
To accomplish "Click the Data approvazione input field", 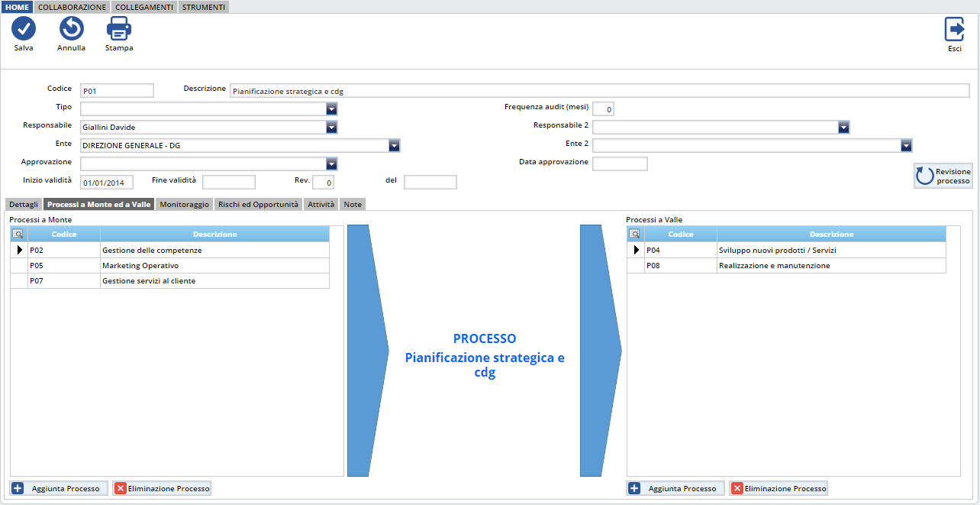I will (620, 163).
